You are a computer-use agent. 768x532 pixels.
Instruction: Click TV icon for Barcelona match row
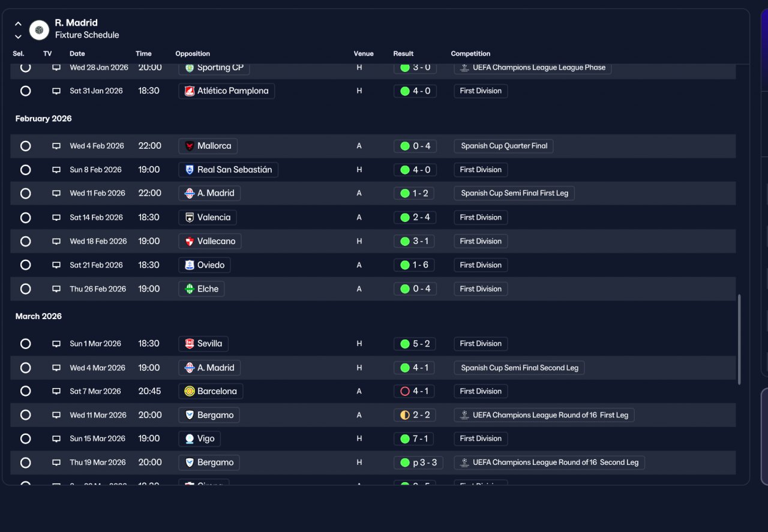click(56, 391)
